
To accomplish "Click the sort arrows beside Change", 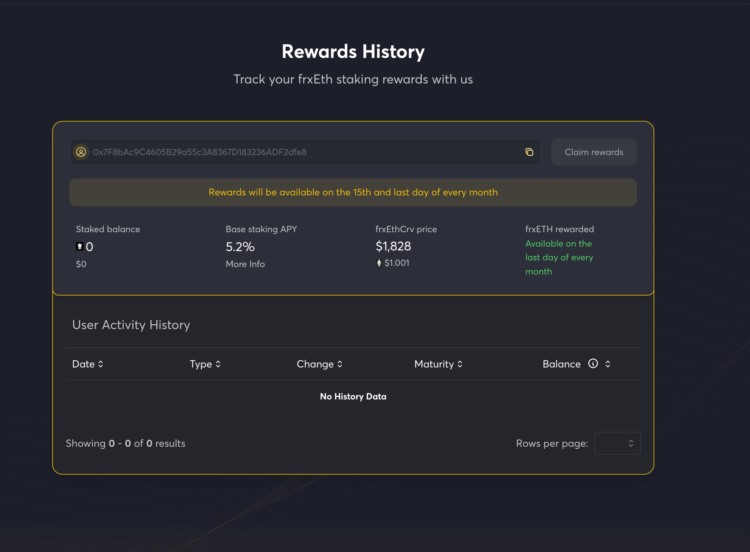I will (x=340, y=364).
